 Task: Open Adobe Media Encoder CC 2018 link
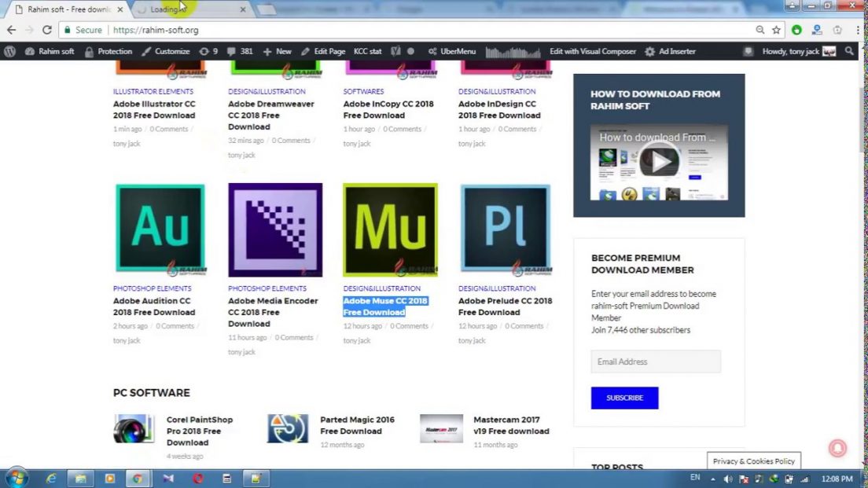pos(273,312)
